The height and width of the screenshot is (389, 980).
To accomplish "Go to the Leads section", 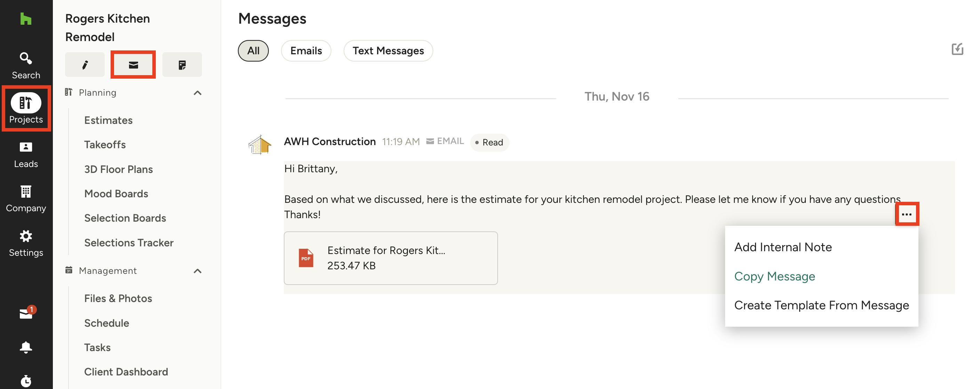I will tap(26, 154).
